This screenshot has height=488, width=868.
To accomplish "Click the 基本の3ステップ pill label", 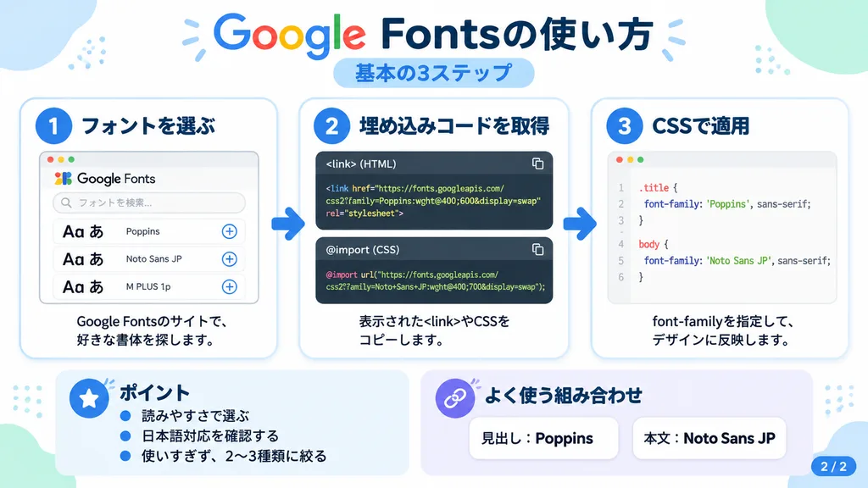I will tap(433, 73).
